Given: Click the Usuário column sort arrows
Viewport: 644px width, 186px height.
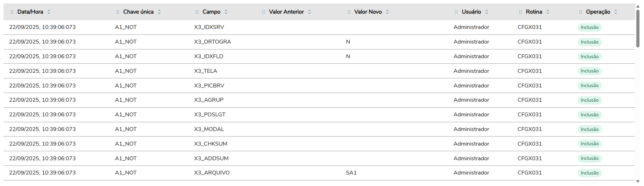Looking at the screenshot, I should [487, 12].
